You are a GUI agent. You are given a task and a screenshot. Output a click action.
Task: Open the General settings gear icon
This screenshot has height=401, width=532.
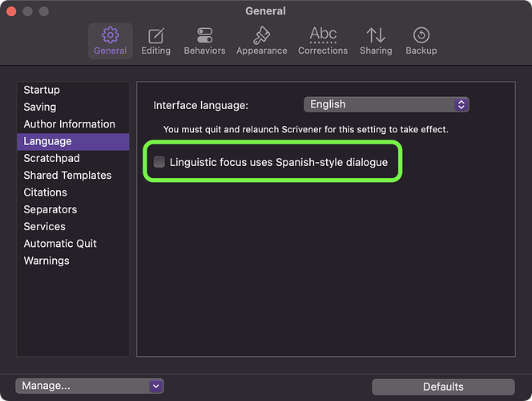click(110, 36)
